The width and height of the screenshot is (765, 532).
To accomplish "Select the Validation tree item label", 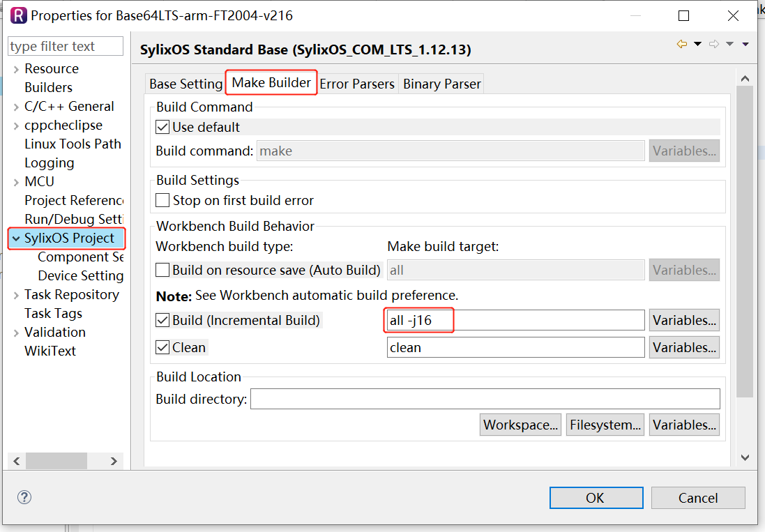I will [55, 333].
